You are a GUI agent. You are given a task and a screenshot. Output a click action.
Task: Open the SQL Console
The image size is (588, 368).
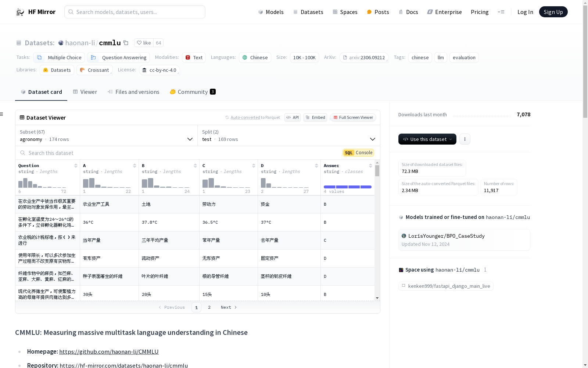pos(358,153)
